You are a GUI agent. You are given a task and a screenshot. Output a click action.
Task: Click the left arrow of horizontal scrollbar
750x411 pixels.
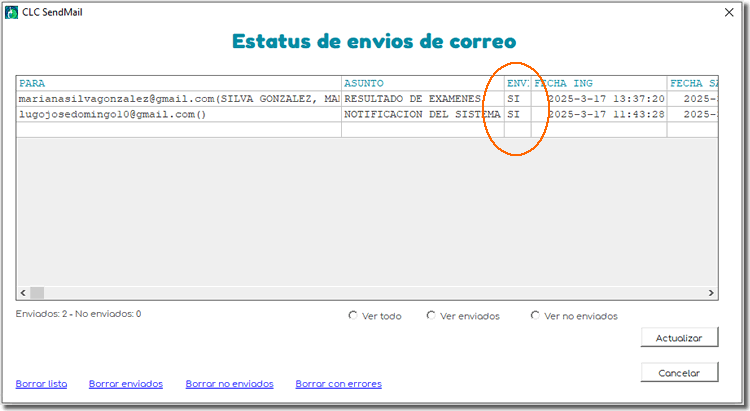pyautogui.click(x=23, y=293)
